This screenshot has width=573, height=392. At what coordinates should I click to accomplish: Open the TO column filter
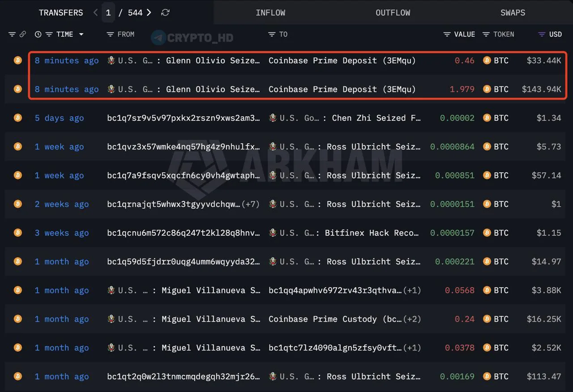pyautogui.click(x=271, y=34)
